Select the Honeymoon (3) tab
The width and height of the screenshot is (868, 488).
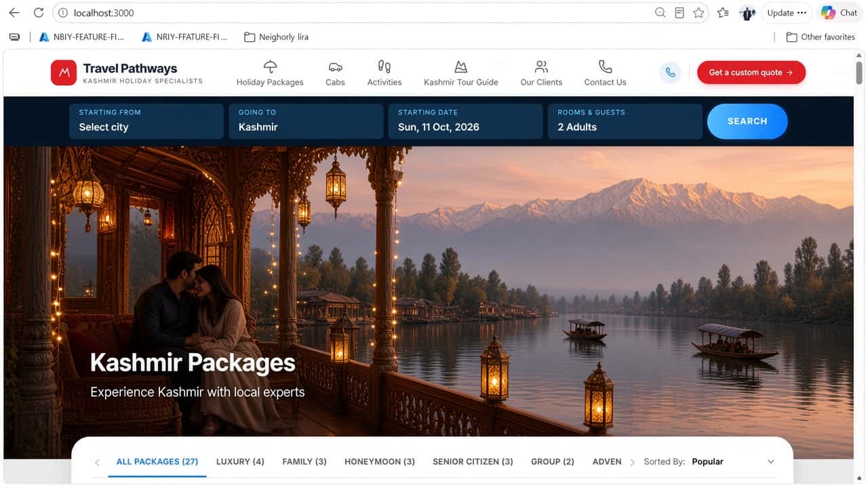coord(380,462)
